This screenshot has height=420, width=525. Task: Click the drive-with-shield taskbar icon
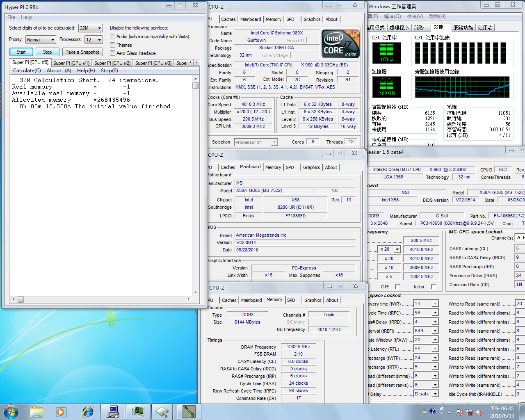162,412
